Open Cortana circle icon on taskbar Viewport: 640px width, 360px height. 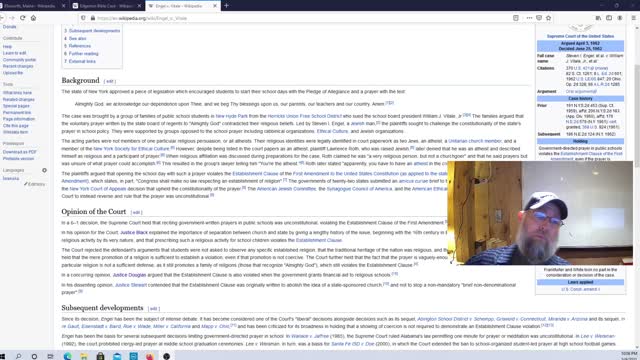point(34,356)
